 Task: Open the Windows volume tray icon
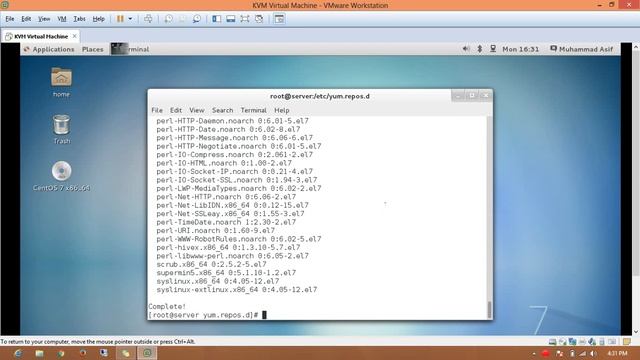coord(594,353)
